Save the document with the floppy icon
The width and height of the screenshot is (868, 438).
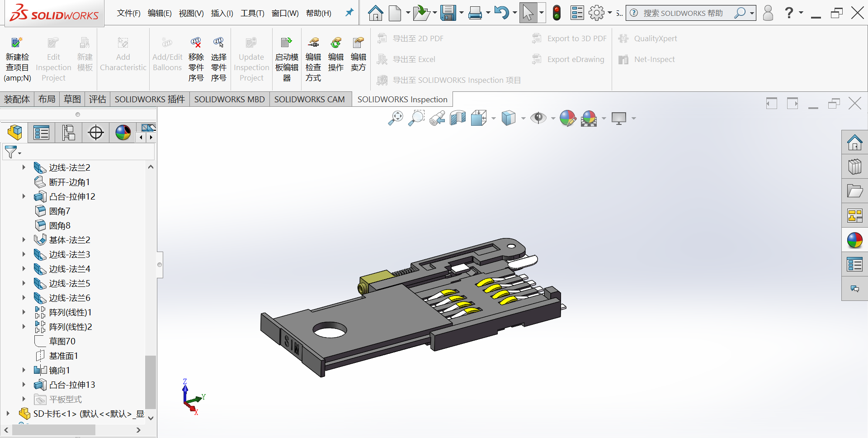448,13
